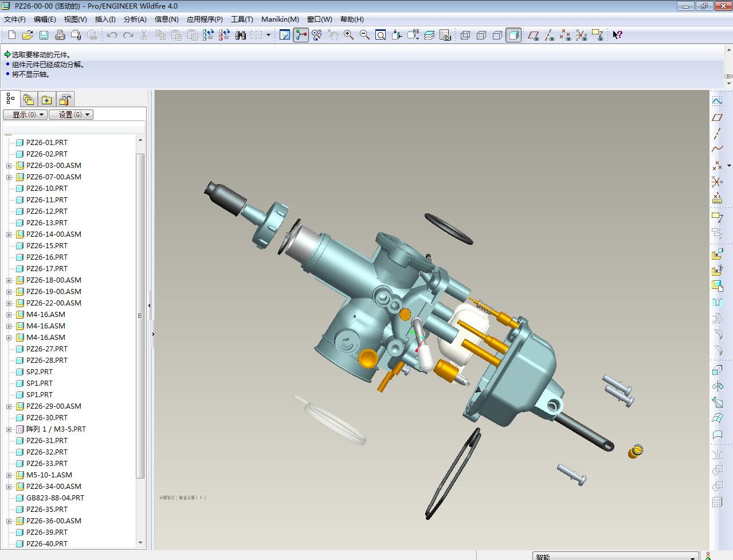Expand PZ26-18-00.ASM node
The width and height of the screenshot is (733, 560).
coord(9,280)
